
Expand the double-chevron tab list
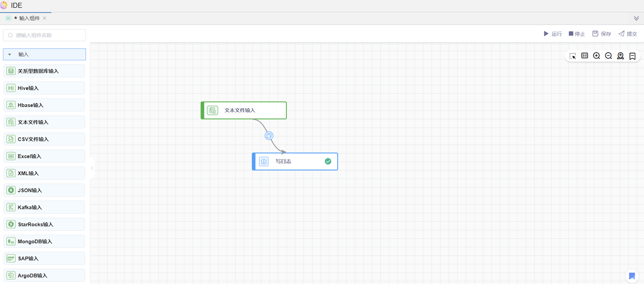click(x=636, y=18)
